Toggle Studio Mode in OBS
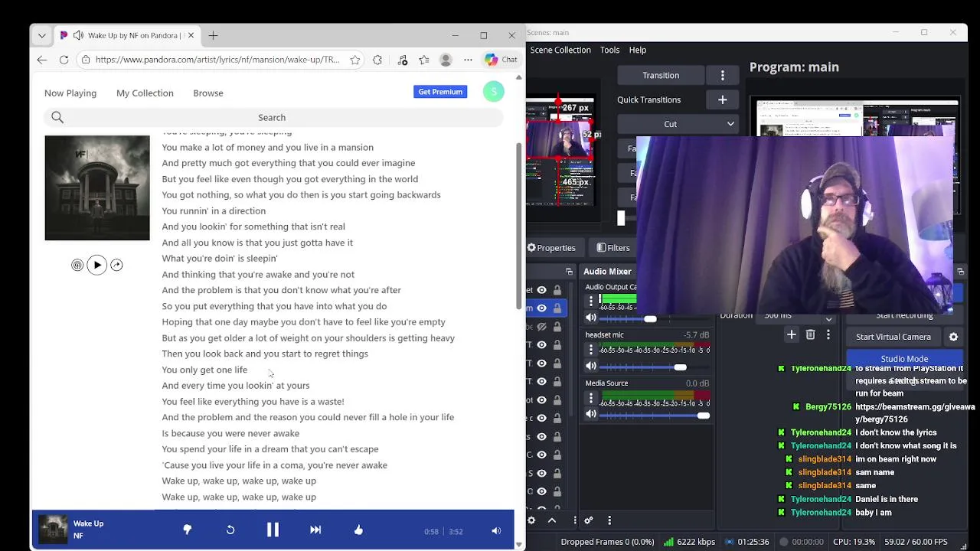Viewport: 980px width, 551px height. tap(904, 359)
